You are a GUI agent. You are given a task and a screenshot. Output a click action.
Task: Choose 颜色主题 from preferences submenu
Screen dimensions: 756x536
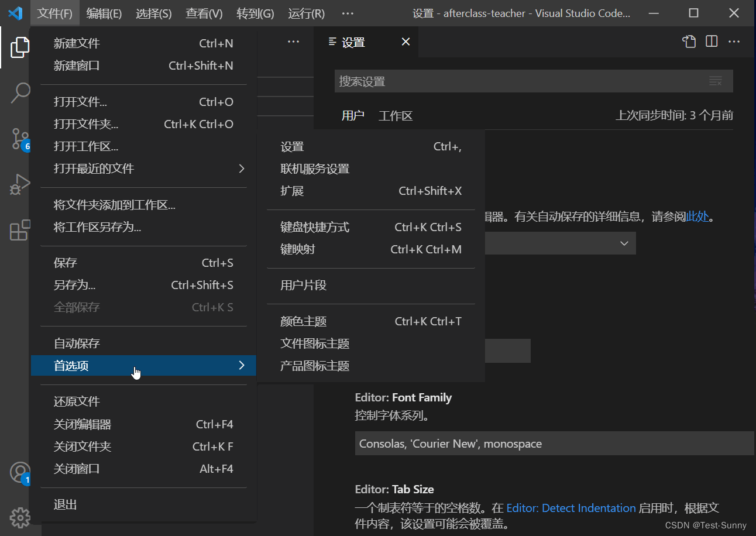pyautogui.click(x=371, y=321)
